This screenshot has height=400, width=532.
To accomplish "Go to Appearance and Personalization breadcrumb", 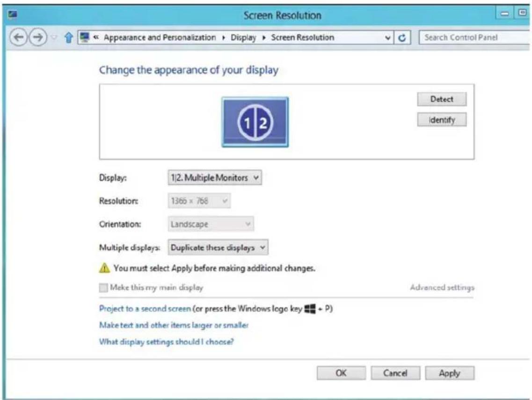I will coord(160,37).
